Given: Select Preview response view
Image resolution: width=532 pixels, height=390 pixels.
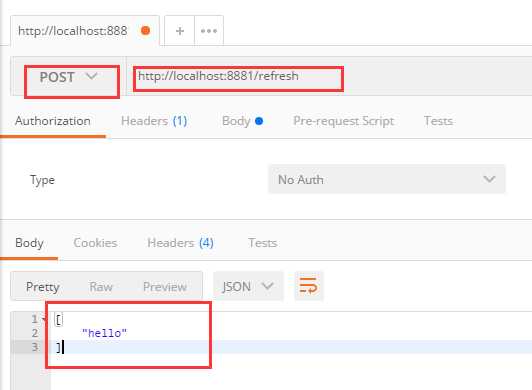Looking at the screenshot, I should pos(165,287).
